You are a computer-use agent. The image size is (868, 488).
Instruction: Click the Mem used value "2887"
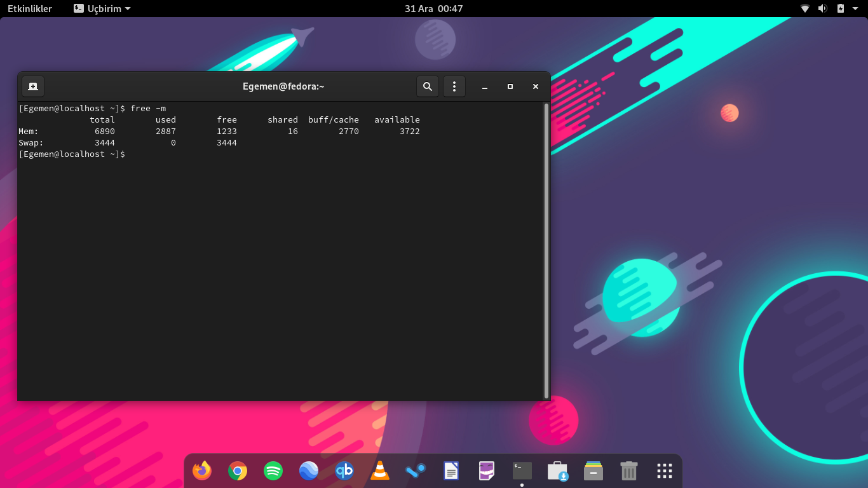coord(166,131)
